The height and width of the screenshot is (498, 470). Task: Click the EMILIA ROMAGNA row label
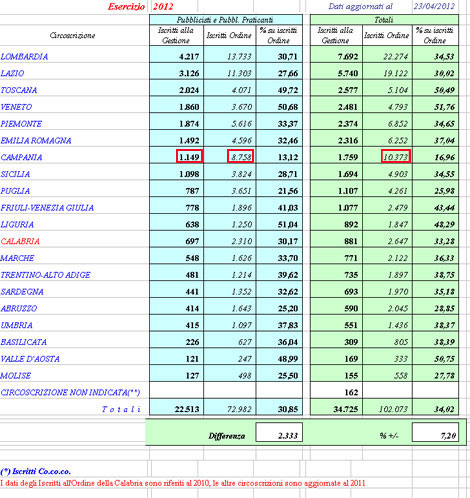36,141
